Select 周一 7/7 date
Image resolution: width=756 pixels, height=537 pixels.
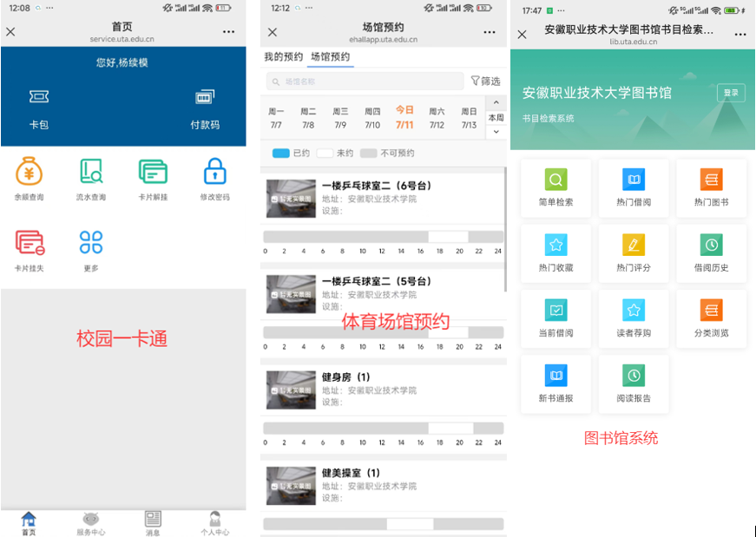click(x=276, y=118)
